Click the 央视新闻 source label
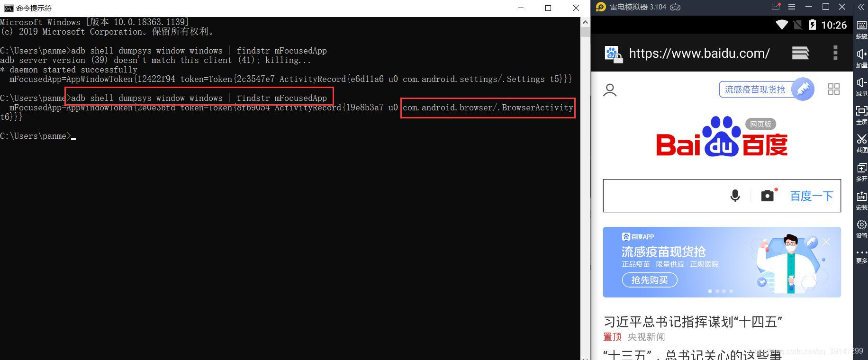The height and width of the screenshot is (360, 868). click(646, 337)
